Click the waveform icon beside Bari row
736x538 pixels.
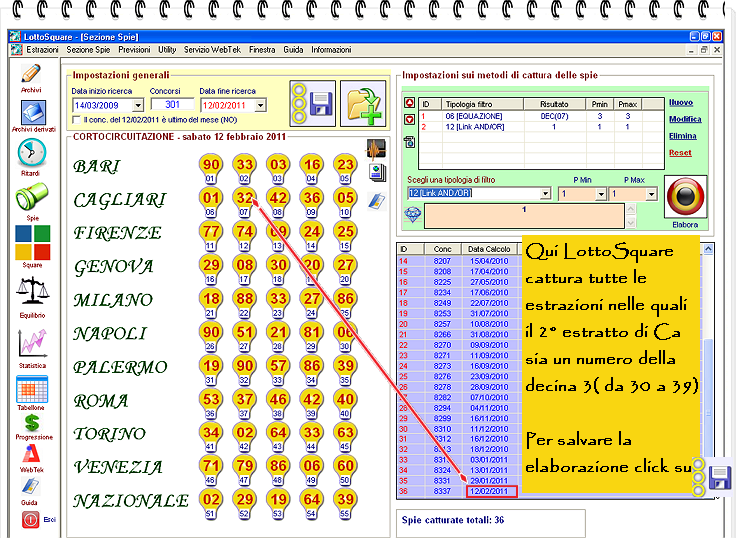point(376,149)
